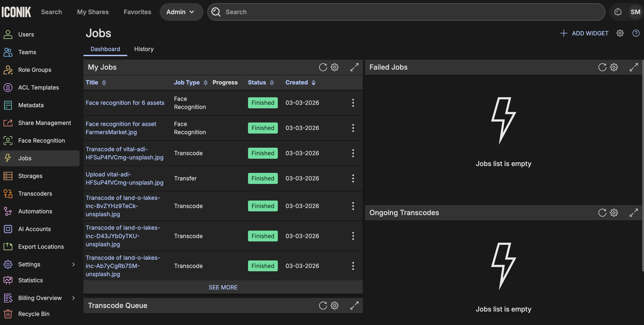Go to Recycle Bin in sidebar
644x325 pixels.
34,314
